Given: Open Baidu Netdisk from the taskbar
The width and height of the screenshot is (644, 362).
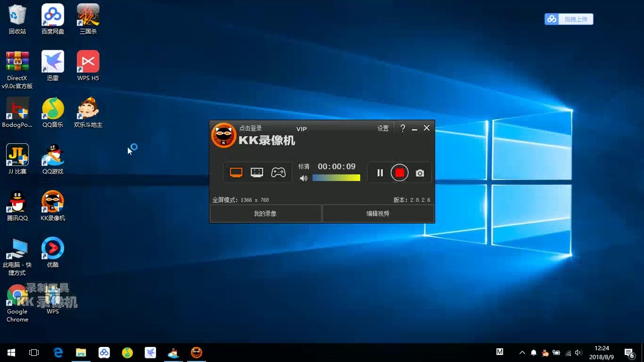Looking at the screenshot, I should tap(104, 352).
